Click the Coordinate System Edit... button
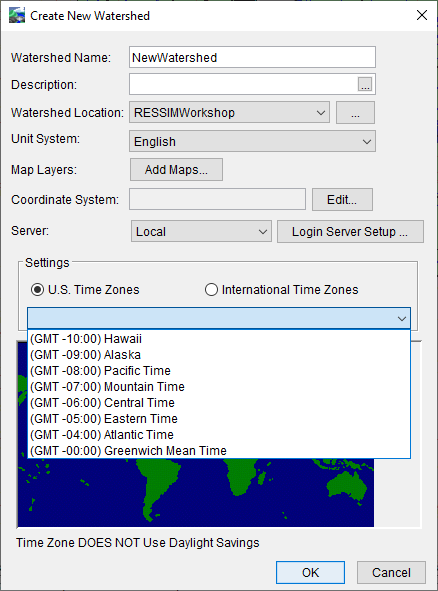This screenshot has width=438, height=591. click(x=342, y=199)
